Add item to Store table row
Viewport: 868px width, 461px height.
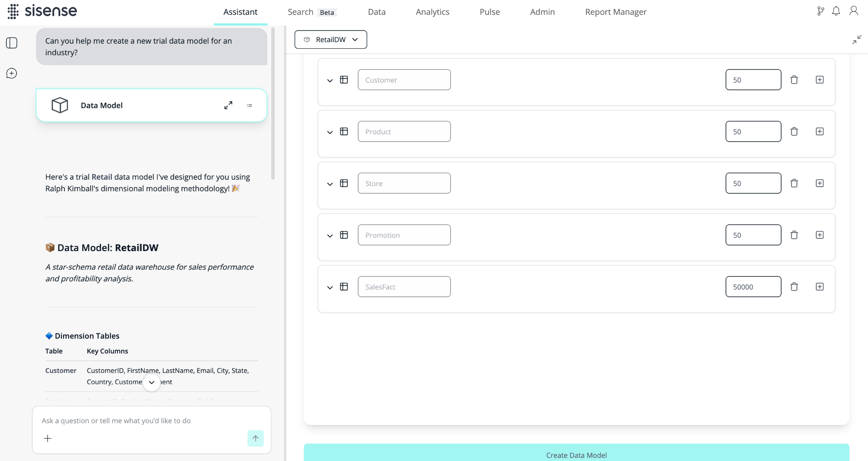[820, 183]
